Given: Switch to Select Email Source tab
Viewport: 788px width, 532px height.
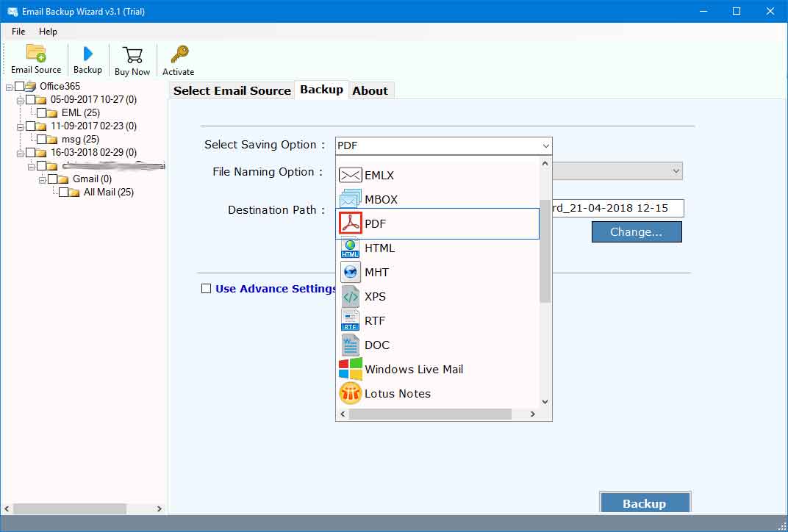Looking at the screenshot, I should 232,91.
